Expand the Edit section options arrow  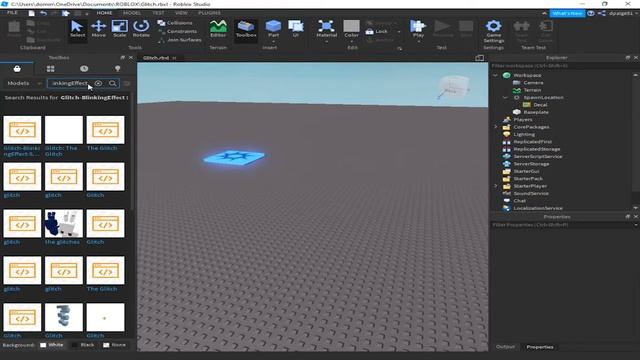[x=400, y=48]
